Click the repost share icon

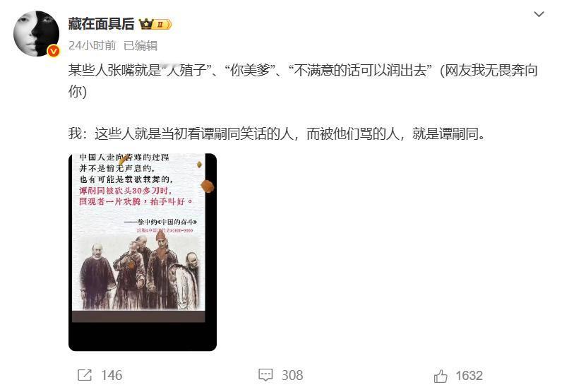click(85, 375)
